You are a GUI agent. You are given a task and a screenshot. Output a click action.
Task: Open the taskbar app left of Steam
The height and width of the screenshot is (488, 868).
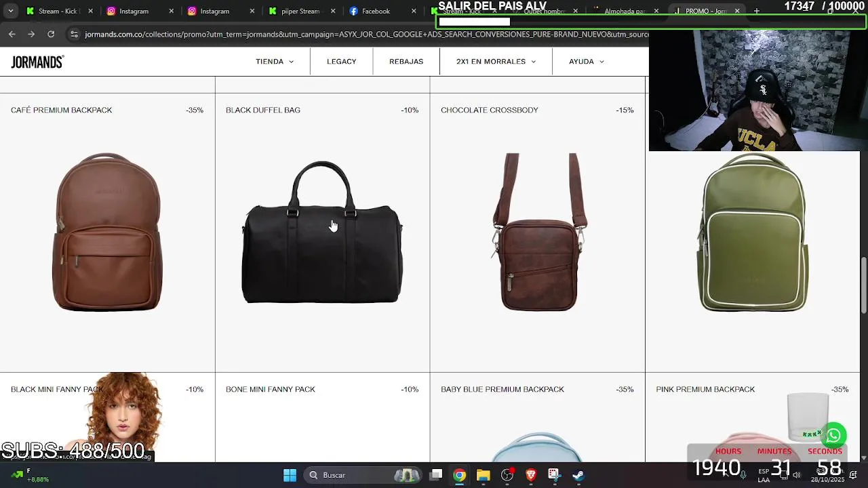coord(555,475)
